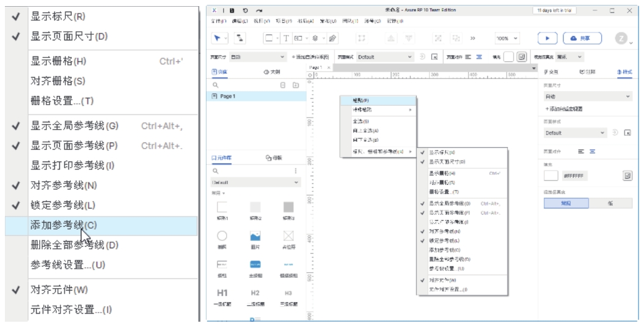Image resolution: width=644 pixels, height=326 pixels.
Task: Select Page 1 in the pages list
Action: [x=226, y=96]
